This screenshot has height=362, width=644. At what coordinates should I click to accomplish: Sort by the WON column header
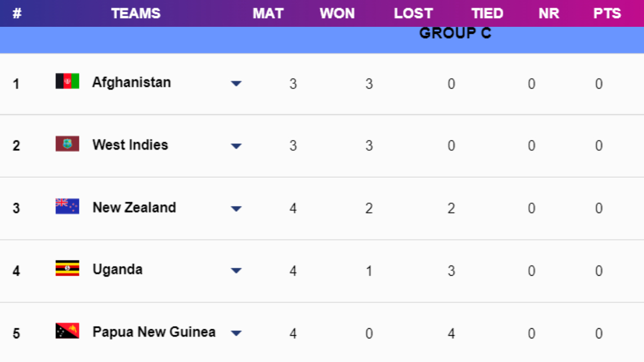337,13
